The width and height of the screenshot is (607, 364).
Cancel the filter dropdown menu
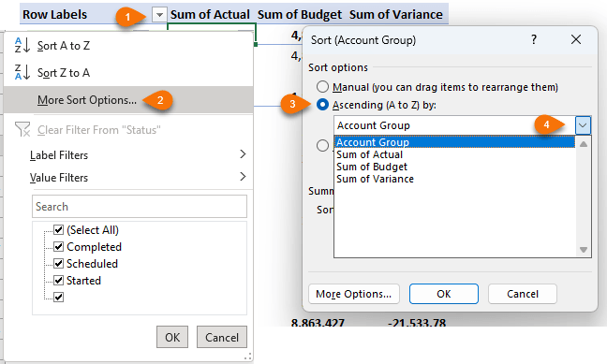pos(222,337)
